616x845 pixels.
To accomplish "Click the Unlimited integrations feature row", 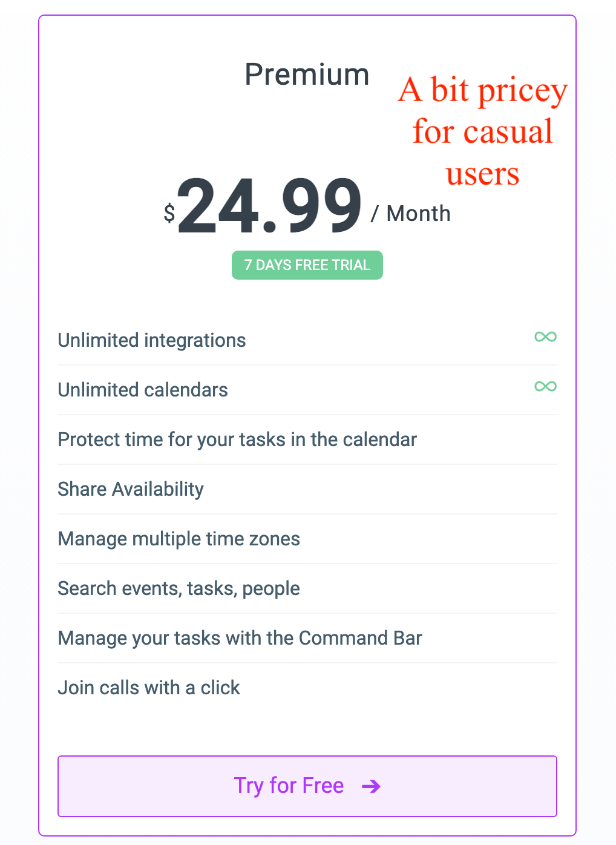I will point(307,340).
